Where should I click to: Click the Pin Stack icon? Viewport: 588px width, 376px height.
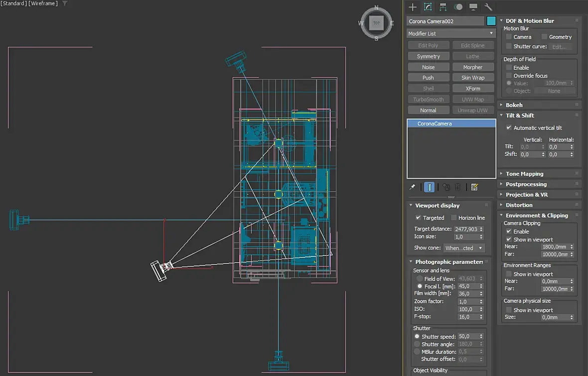click(412, 187)
